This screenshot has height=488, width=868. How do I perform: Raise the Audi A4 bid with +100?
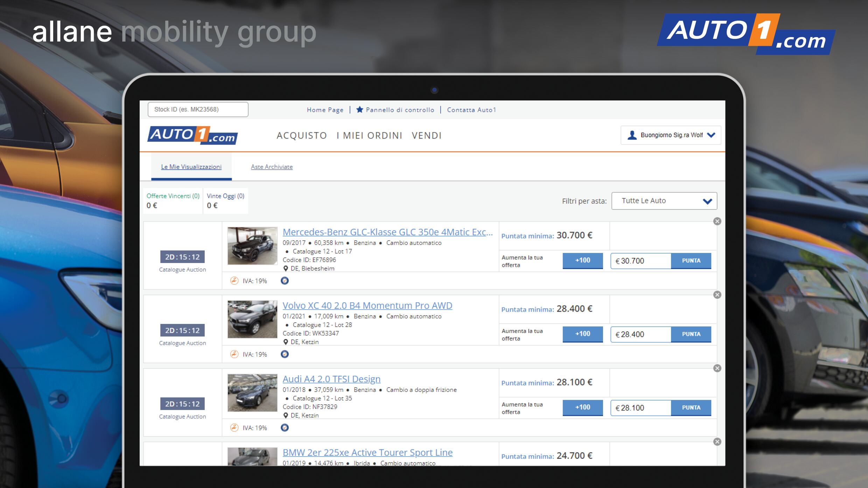click(583, 408)
